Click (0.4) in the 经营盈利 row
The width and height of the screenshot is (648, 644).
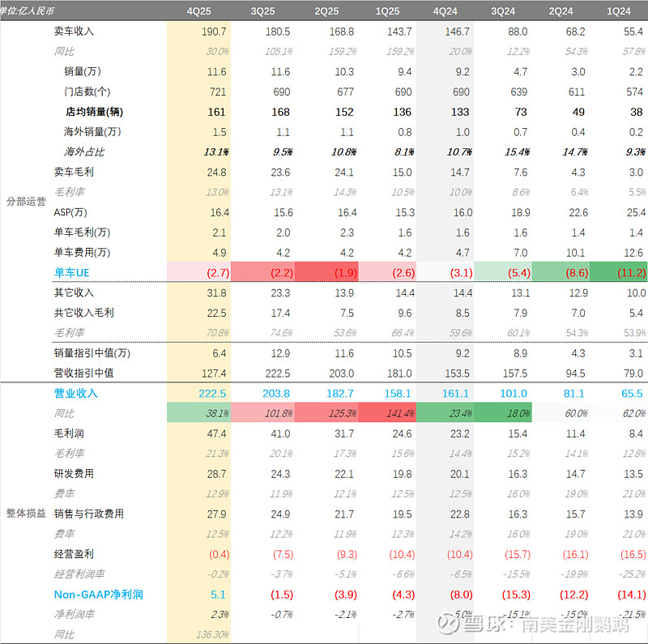219,554
